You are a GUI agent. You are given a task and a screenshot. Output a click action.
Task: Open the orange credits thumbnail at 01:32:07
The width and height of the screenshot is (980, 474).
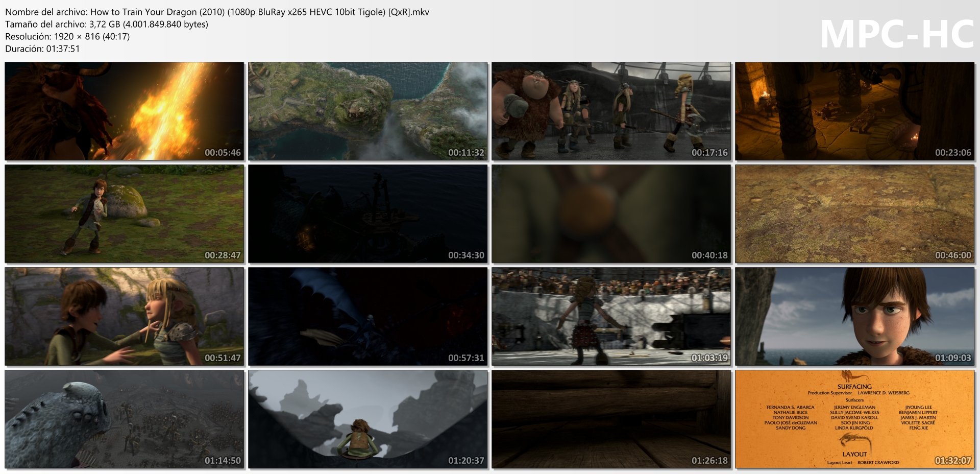[x=855, y=419]
